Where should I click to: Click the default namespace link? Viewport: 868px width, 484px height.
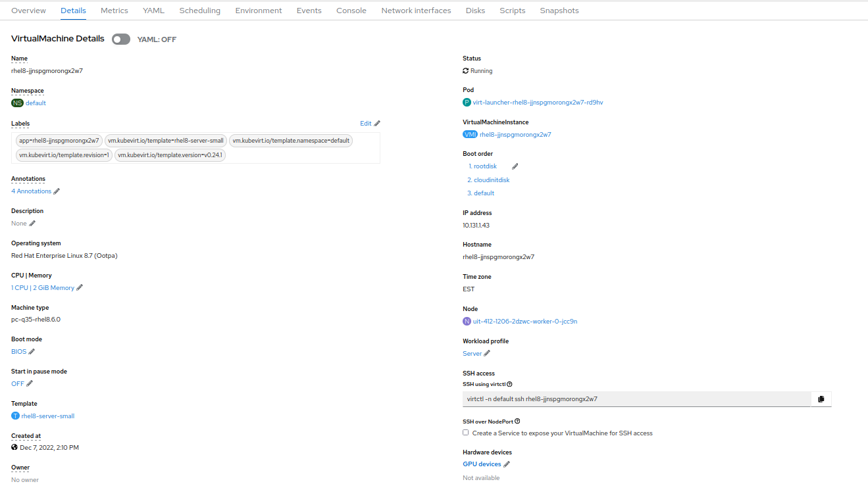pyautogui.click(x=36, y=103)
